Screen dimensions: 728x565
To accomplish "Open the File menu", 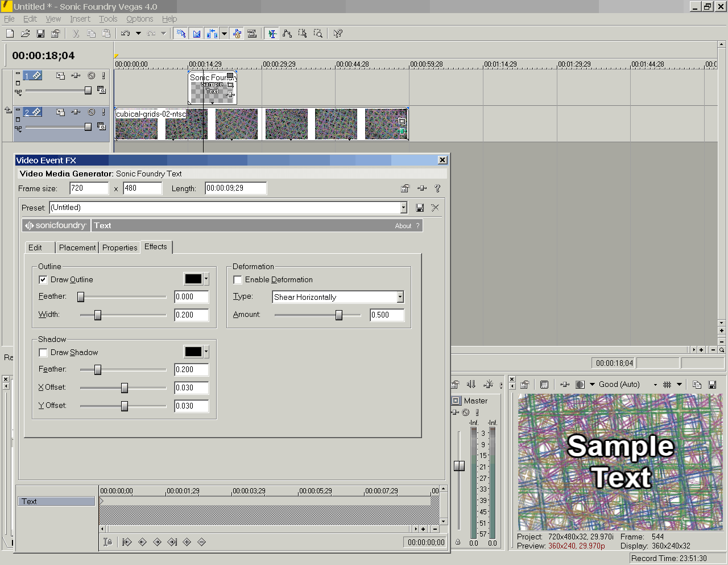I will 9,19.
